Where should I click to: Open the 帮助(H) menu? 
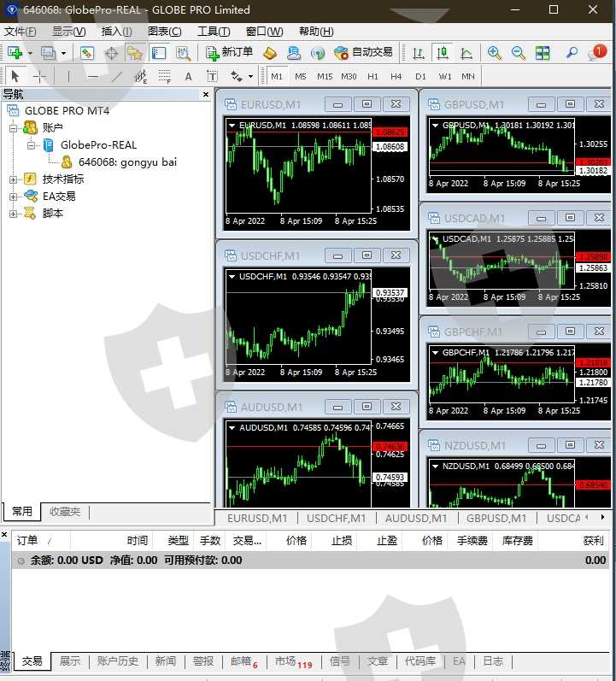pyautogui.click(x=316, y=32)
